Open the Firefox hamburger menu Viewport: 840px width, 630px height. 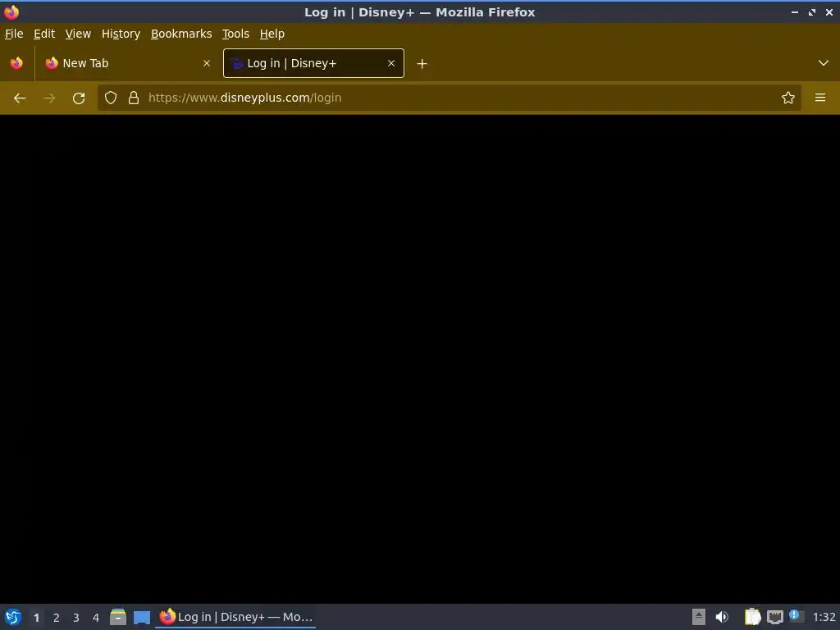pyautogui.click(x=820, y=98)
